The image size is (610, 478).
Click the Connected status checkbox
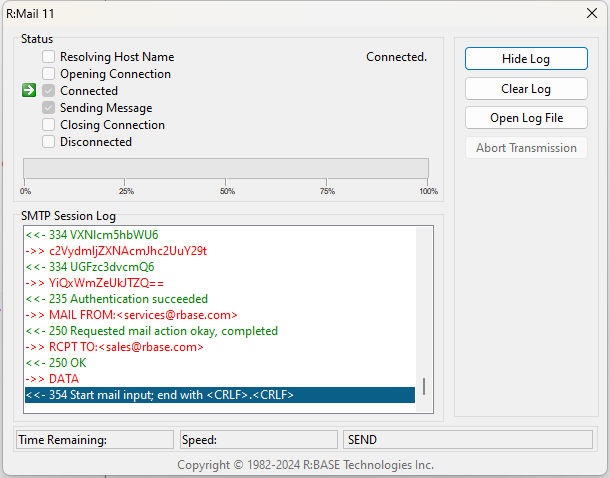48,91
